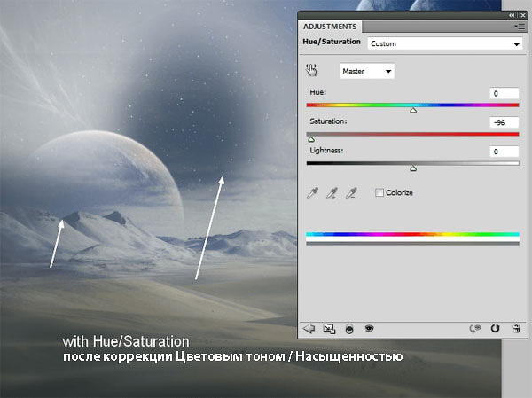
Task: Choose the Add to Sample eyedropper
Action: 332,192
